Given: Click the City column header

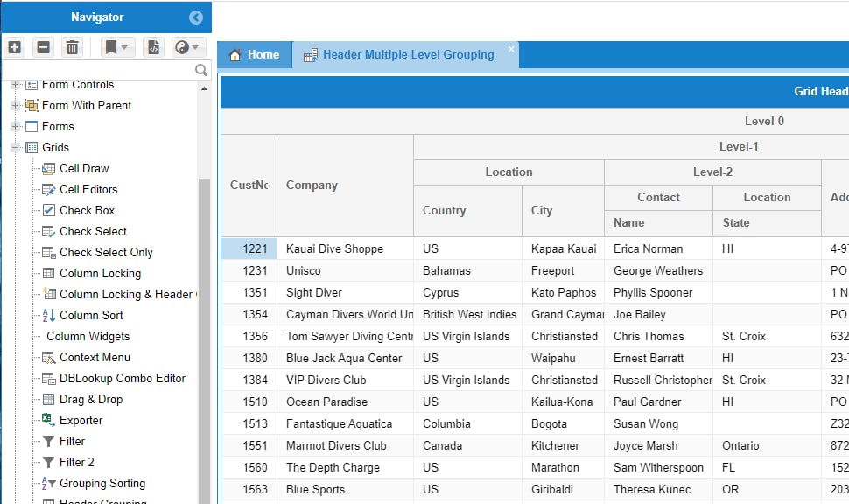Looking at the screenshot, I should pos(563,211).
